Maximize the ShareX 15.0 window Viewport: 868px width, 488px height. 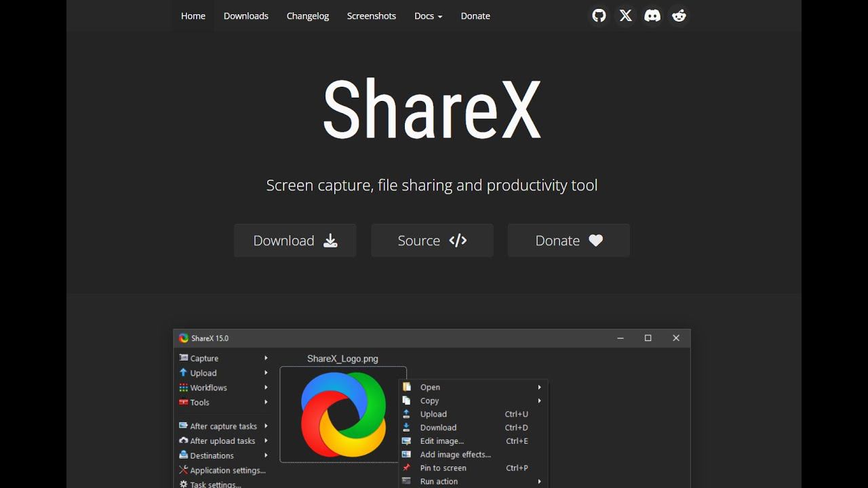pos(648,338)
